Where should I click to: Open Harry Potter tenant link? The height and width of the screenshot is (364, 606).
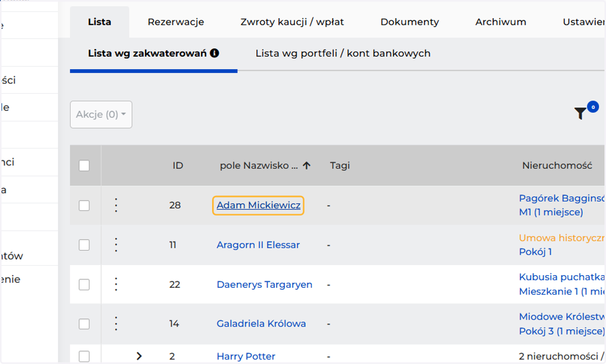[x=246, y=356]
